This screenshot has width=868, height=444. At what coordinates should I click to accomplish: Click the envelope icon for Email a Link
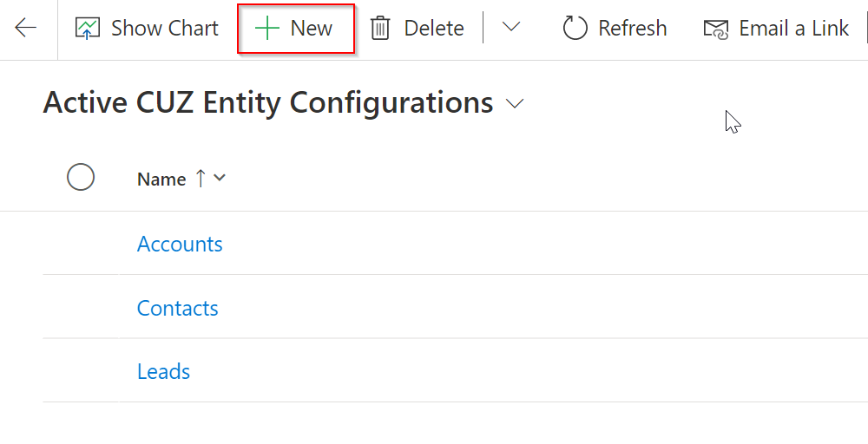click(715, 29)
